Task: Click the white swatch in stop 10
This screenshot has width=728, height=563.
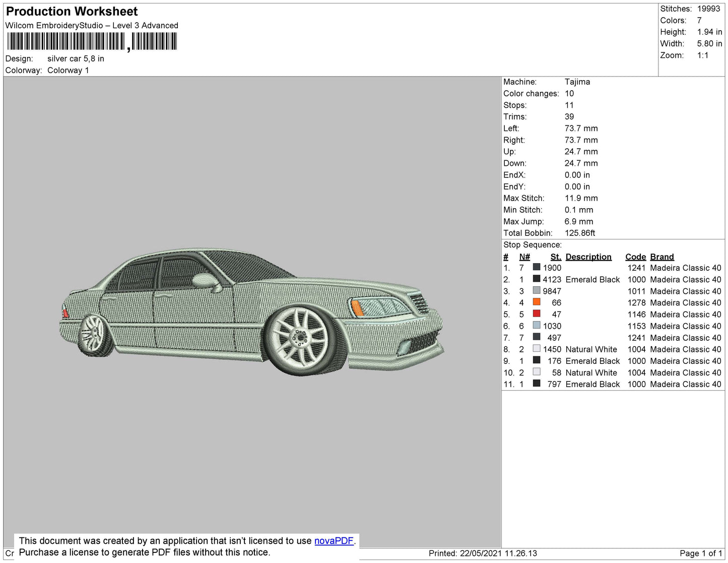Action: pyautogui.click(x=537, y=371)
